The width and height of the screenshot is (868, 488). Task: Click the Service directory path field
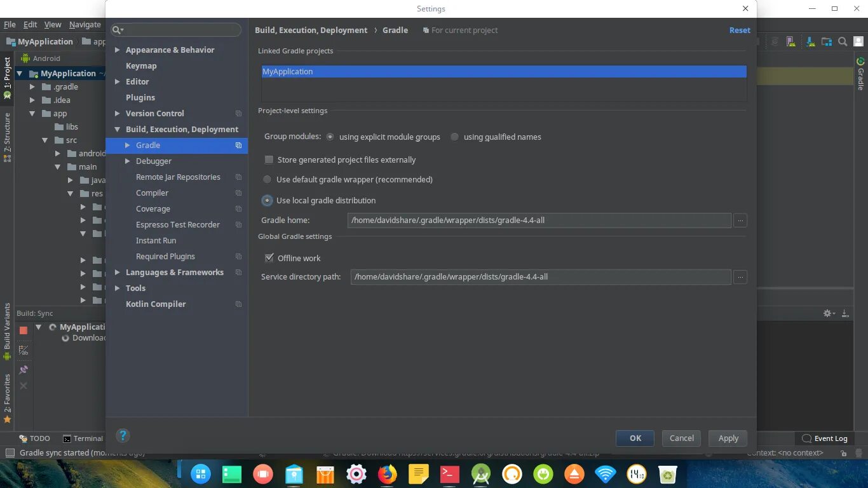541,277
